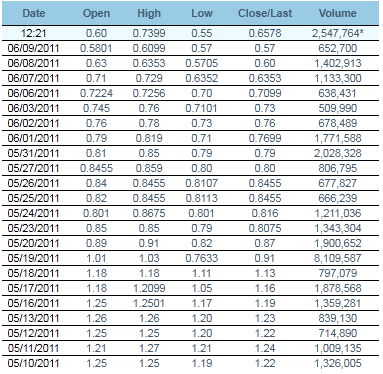Select volume 678,489
The height and width of the screenshot is (374, 383).
click(x=338, y=123)
